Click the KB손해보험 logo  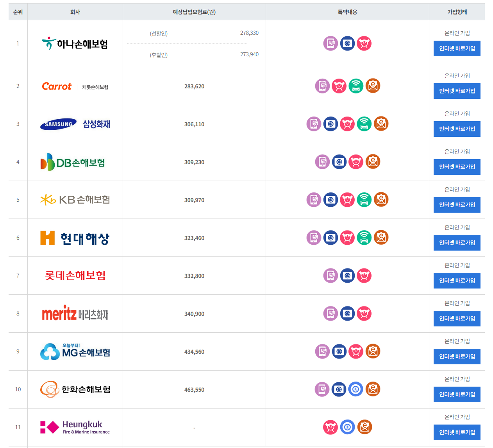75,200
